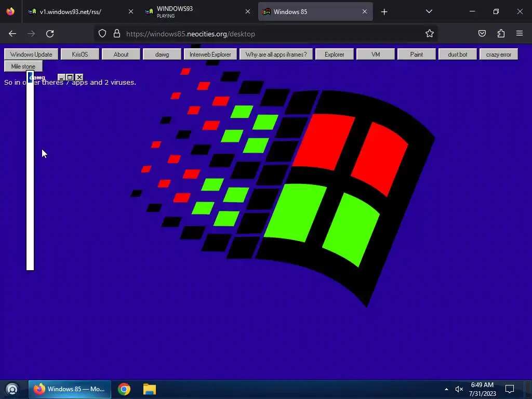Bookmark this page with star icon
Screen dimensions: 532x399
pyautogui.click(x=430, y=33)
